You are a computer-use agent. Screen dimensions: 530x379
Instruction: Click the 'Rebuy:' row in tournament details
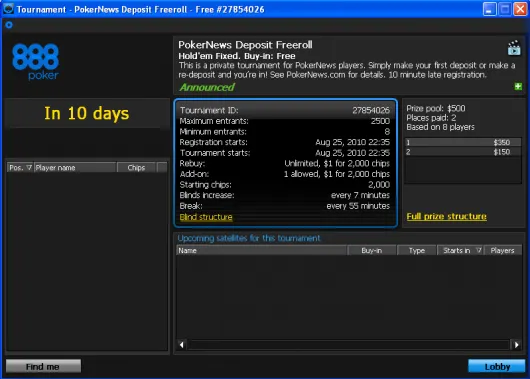coord(285,164)
